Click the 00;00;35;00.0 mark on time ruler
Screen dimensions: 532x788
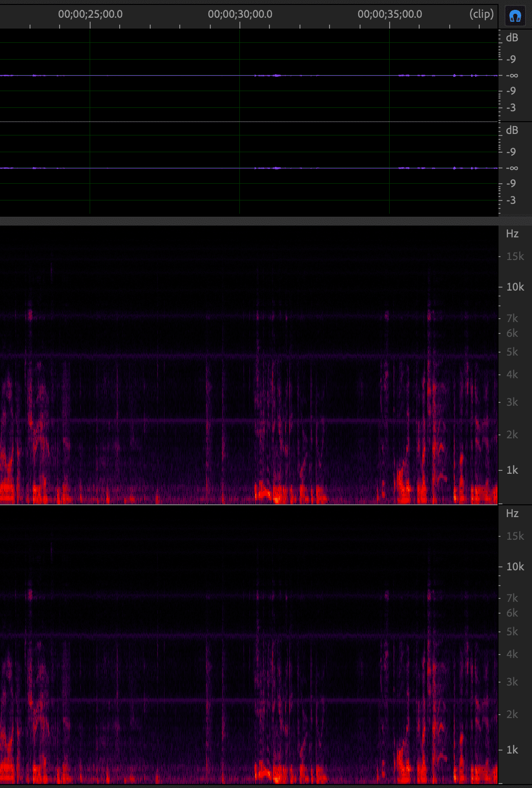[390, 14]
